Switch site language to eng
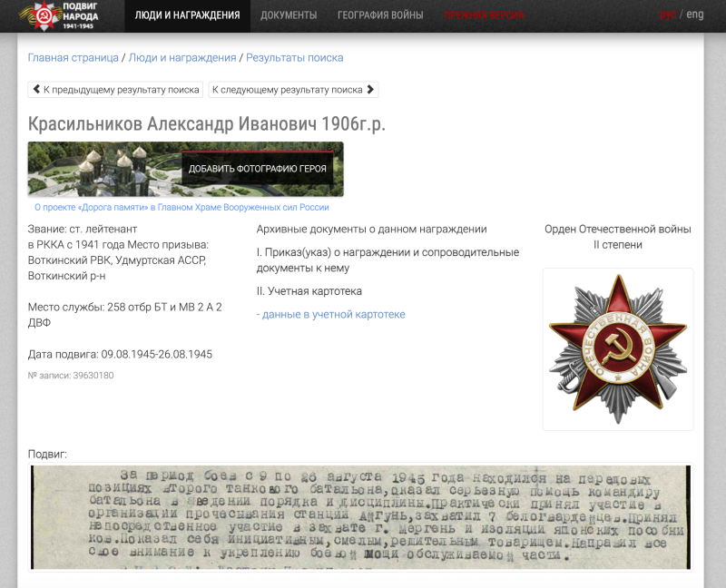726x588 pixels. click(694, 15)
